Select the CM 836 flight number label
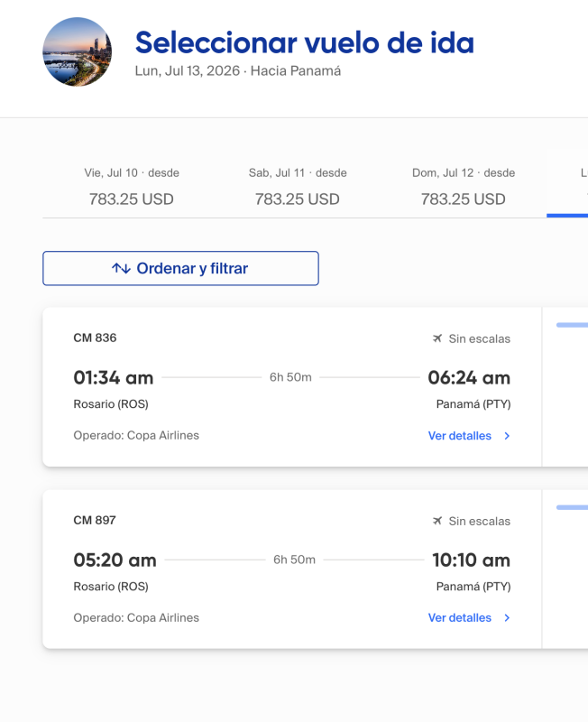This screenshot has width=588, height=722. tap(95, 338)
